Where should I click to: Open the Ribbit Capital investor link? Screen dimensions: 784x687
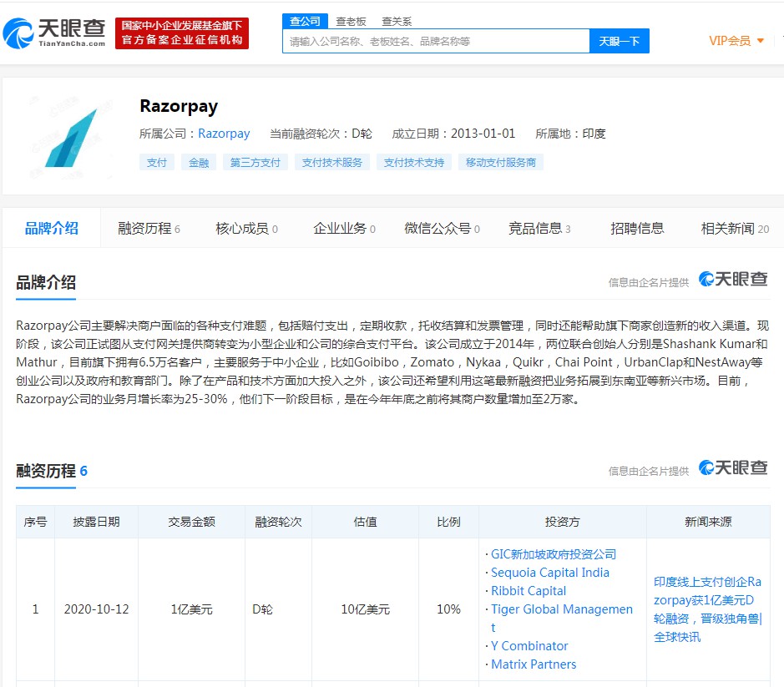[x=529, y=591]
